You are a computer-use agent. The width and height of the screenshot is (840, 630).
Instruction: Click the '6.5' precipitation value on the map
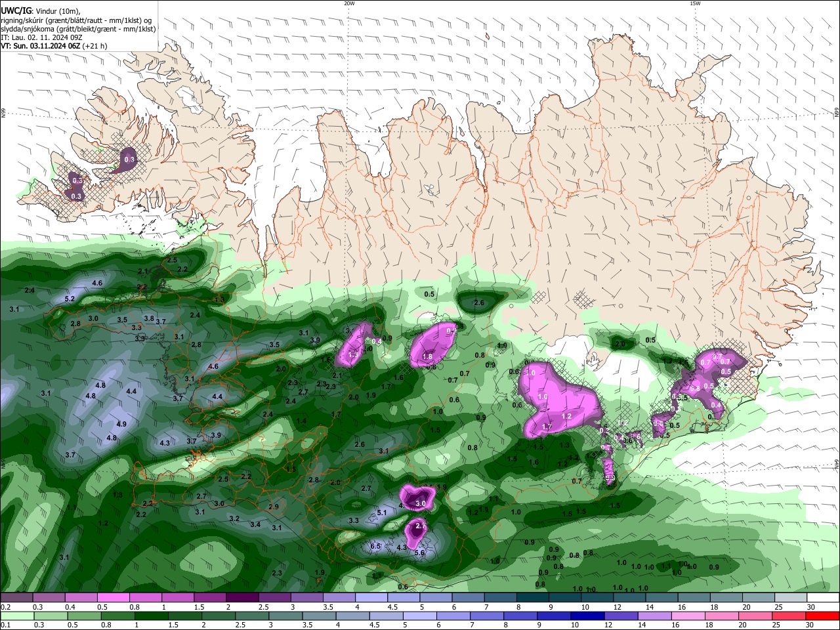pyautogui.click(x=375, y=546)
